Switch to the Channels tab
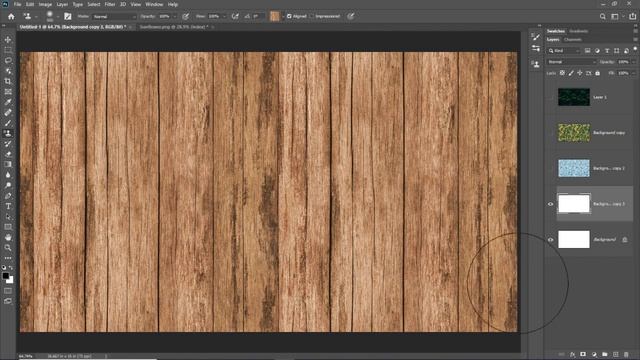 coord(573,40)
